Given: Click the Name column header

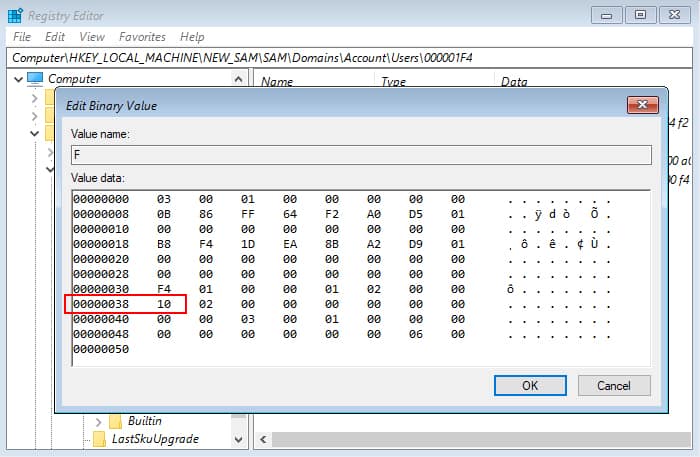Looking at the screenshot, I should (x=277, y=82).
